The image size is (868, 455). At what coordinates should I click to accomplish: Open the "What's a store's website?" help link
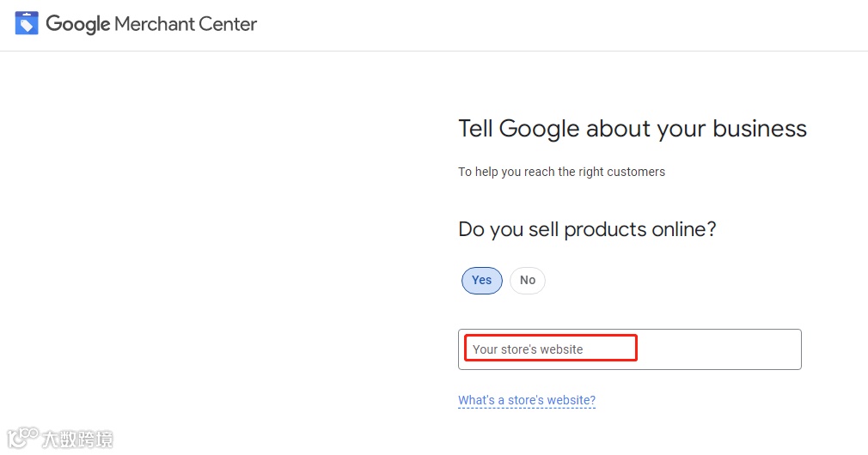point(527,400)
